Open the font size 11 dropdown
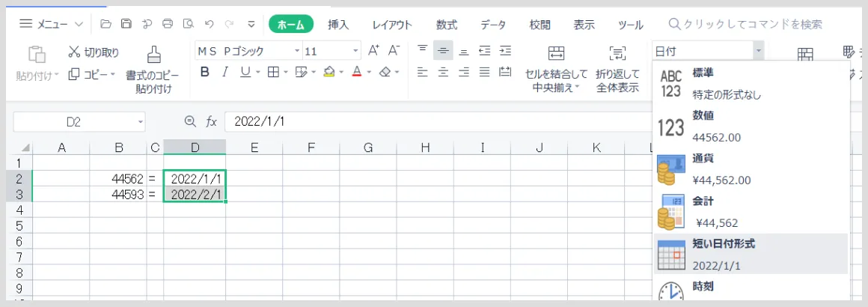868x307 pixels. click(x=356, y=52)
